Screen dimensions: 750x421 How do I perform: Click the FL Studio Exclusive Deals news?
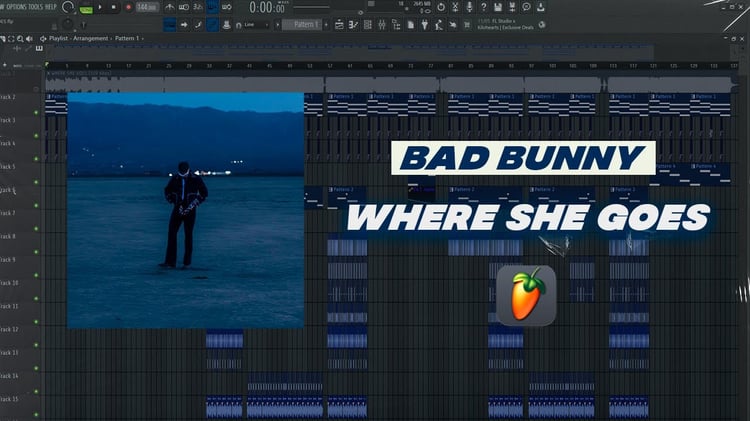(x=506, y=24)
